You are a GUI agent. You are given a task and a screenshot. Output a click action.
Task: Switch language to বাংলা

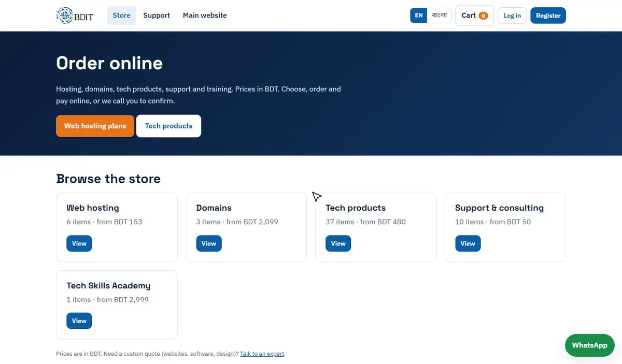click(439, 16)
